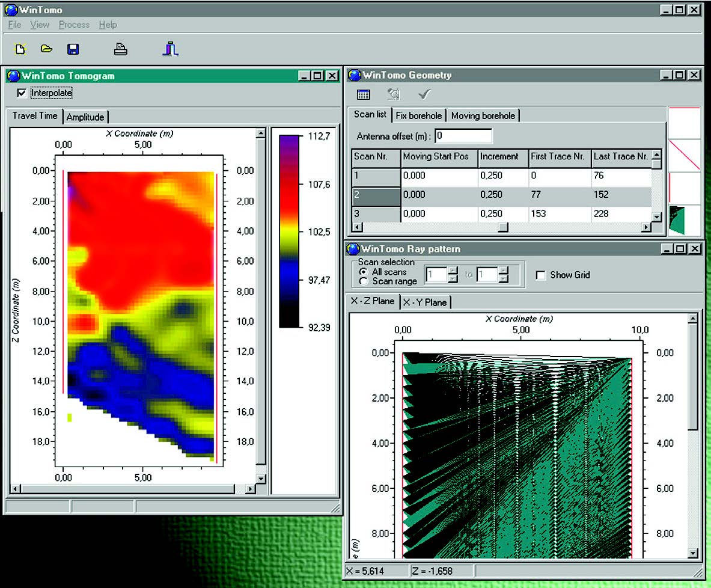Click the Antenna offset input field
Screen dimensions: 711x588
[x=463, y=136]
